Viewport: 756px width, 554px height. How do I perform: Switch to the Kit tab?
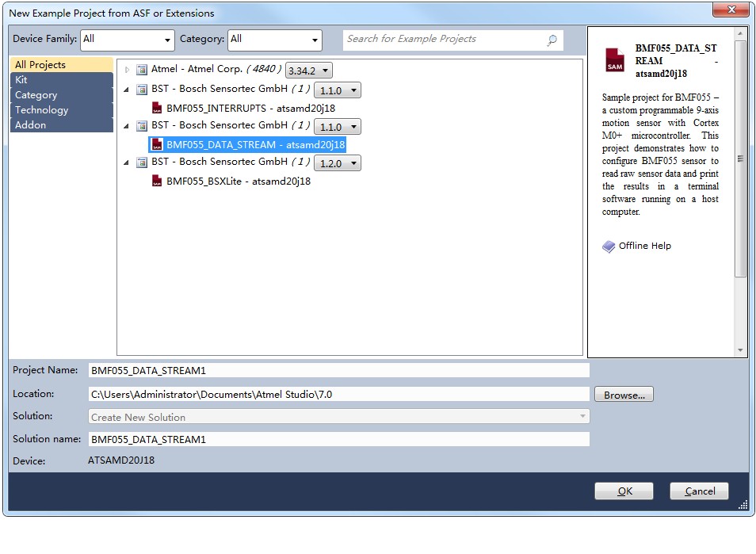click(x=61, y=80)
